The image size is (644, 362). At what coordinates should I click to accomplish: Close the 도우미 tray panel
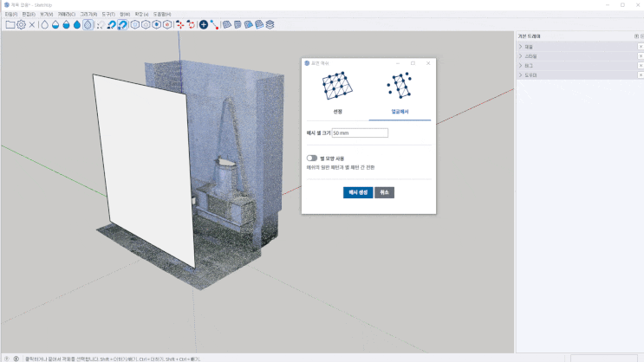[641, 74]
